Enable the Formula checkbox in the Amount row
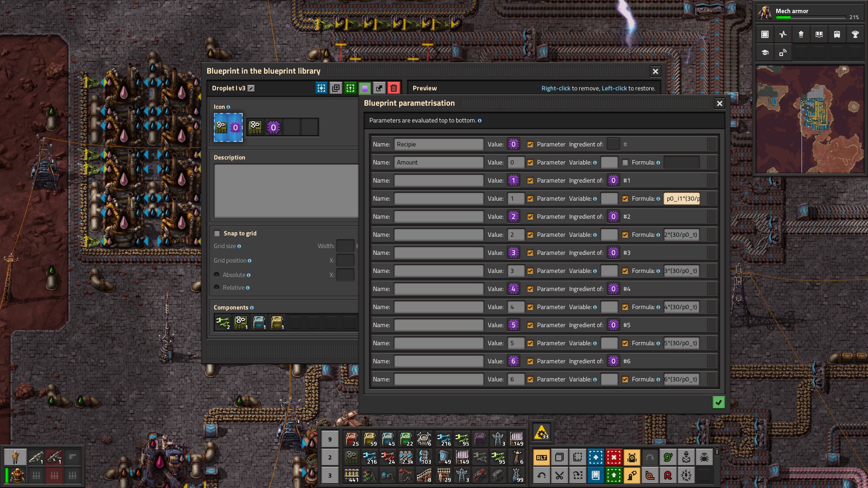The height and width of the screenshot is (488, 868). [x=625, y=163]
